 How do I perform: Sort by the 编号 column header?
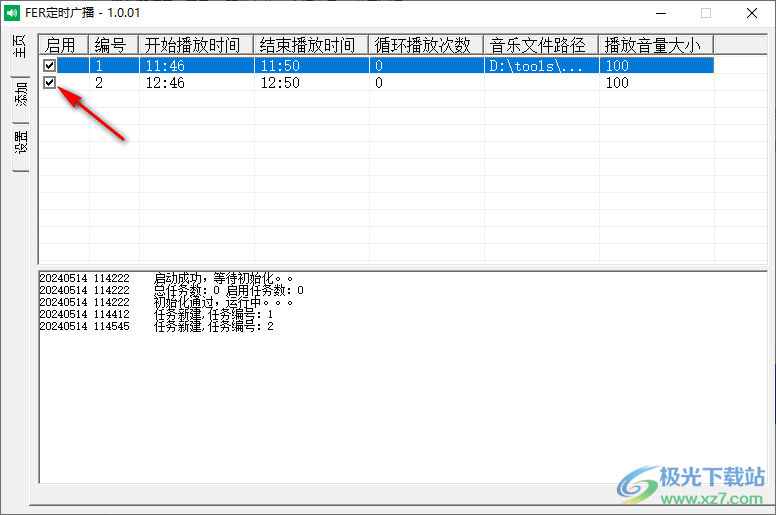(113, 45)
